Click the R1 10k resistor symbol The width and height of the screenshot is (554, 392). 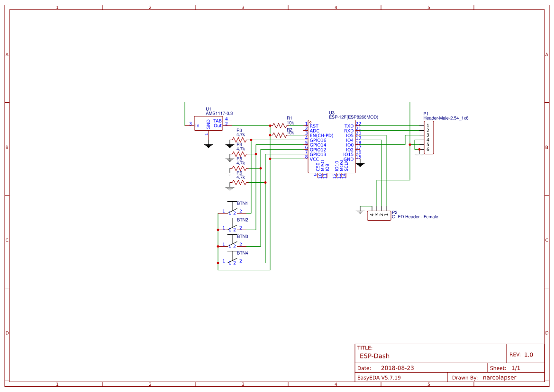coord(279,125)
